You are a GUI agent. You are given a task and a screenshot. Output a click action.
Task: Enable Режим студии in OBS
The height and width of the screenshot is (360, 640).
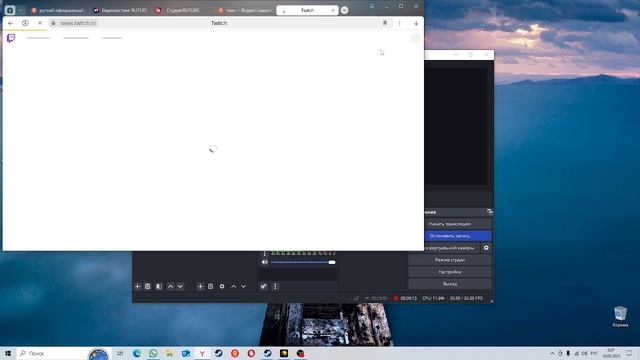point(449,260)
